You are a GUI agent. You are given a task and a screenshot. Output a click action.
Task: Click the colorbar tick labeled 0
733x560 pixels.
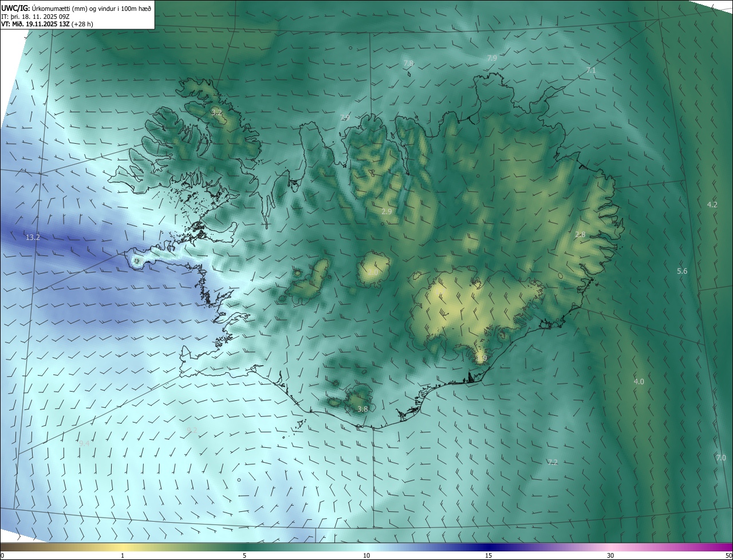[2, 555]
